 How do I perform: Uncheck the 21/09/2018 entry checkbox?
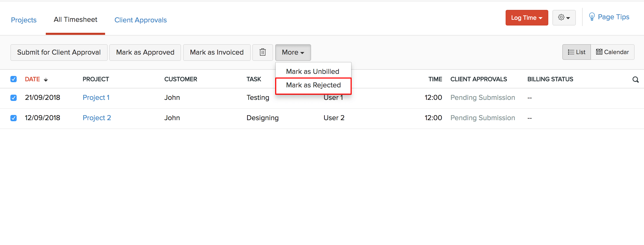(x=14, y=98)
